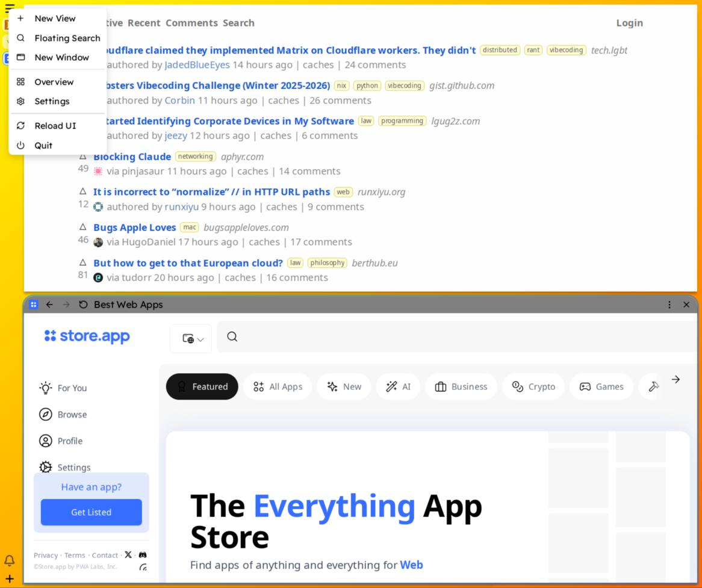Reload the Best Web Apps page

(83, 305)
